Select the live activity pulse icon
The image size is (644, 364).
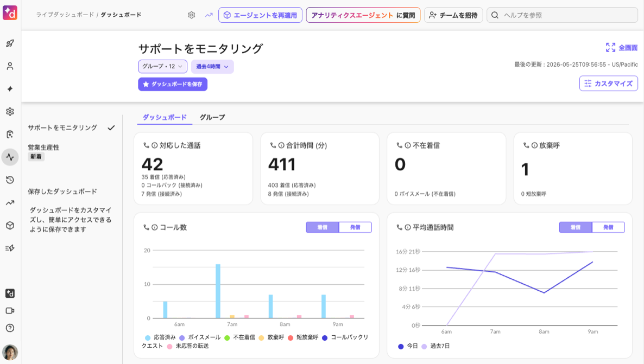point(10,157)
